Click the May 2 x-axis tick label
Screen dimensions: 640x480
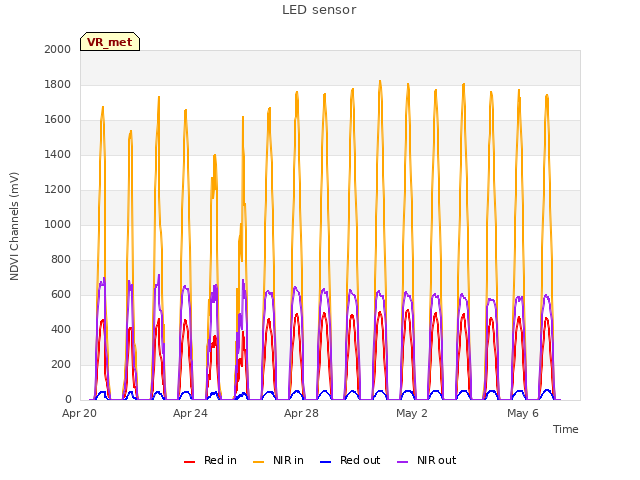click(412, 413)
